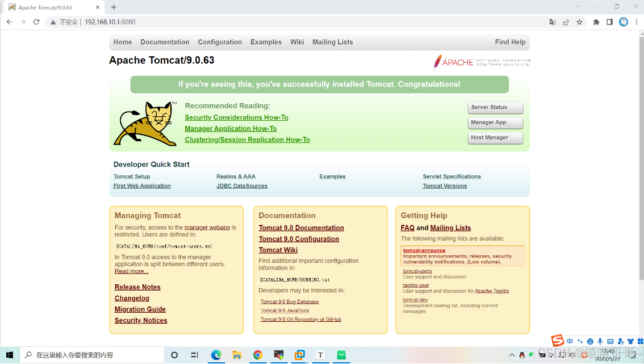This screenshot has width=644, height=364.
Task: Open the Tomcat Versions link
Action: coord(445,186)
